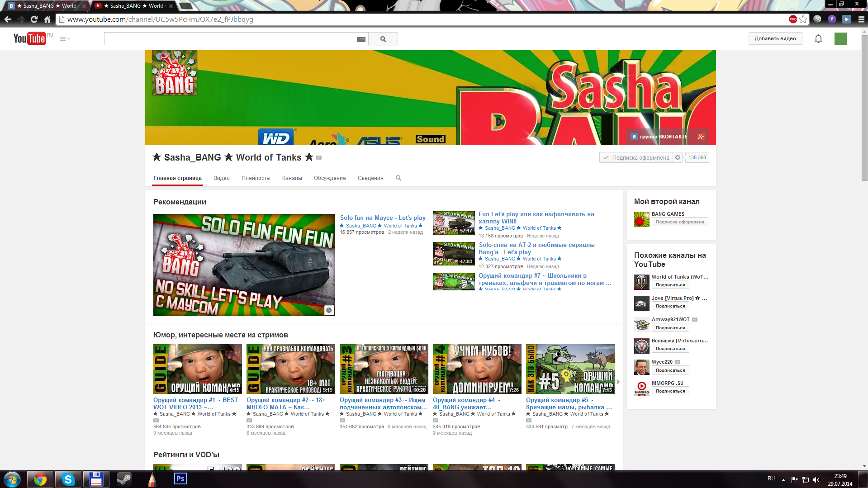Viewport: 868px width, 488px height.
Task: Switch to first VK browser tab
Action: (x=47, y=6)
